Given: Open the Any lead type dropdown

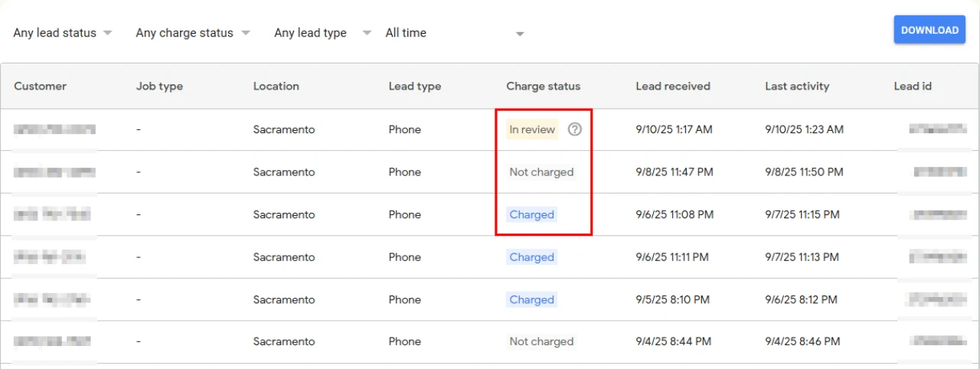Looking at the screenshot, I should 322,33.
